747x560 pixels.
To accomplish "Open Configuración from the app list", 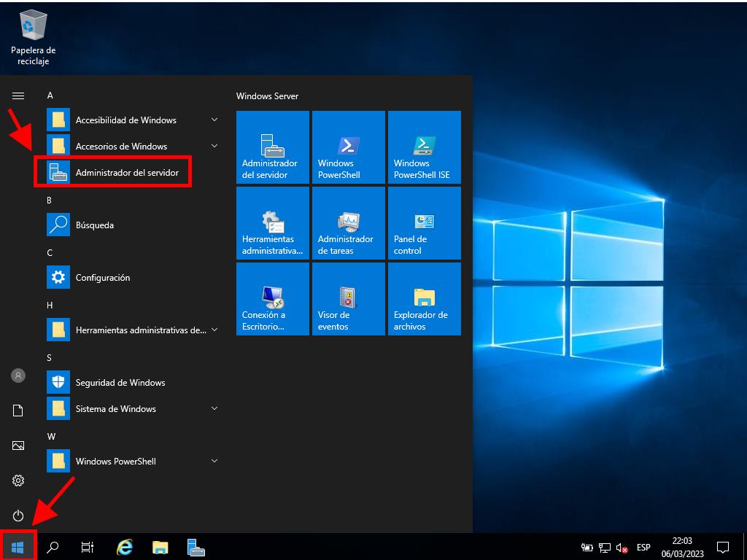I will pyautogui.click(x=133, y=277).
